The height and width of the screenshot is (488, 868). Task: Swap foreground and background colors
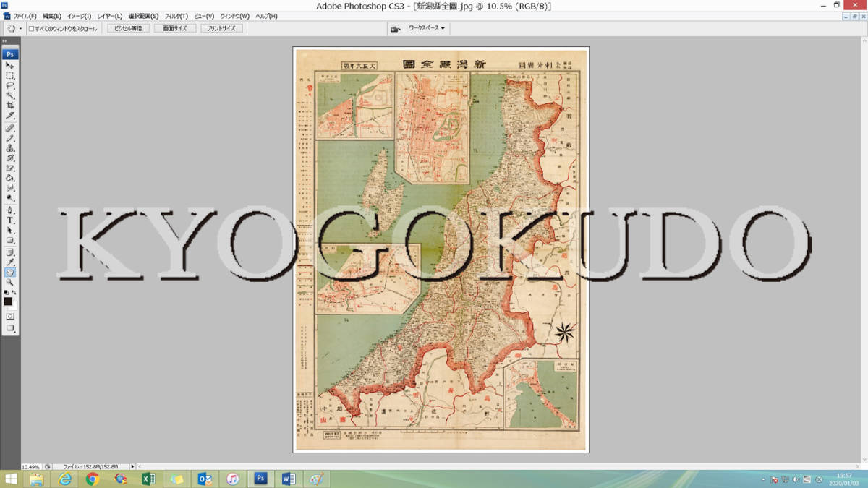pos(14,292)
